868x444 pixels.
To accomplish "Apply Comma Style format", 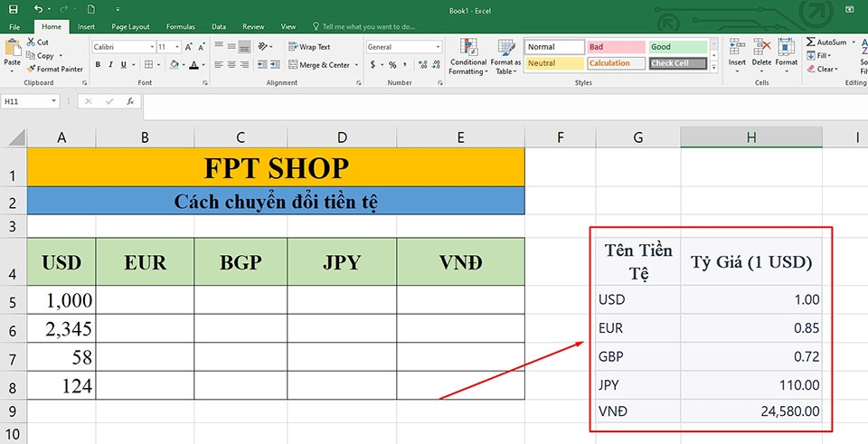I will click(405, 65).
